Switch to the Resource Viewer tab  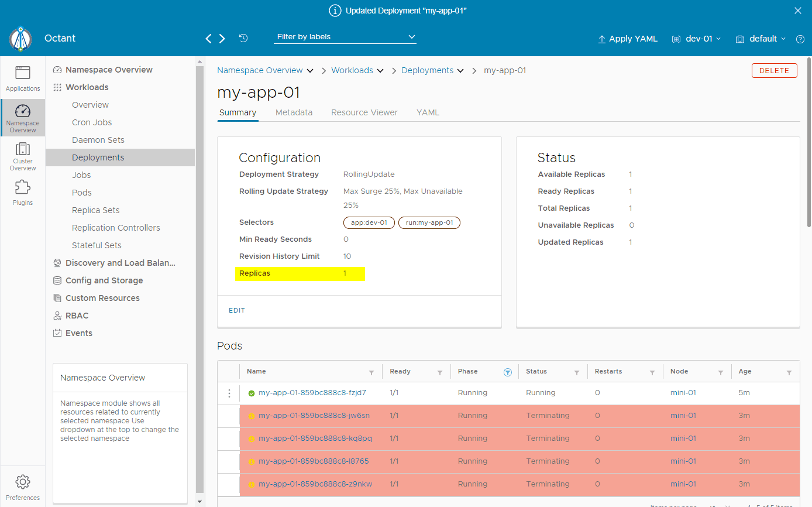364,112
